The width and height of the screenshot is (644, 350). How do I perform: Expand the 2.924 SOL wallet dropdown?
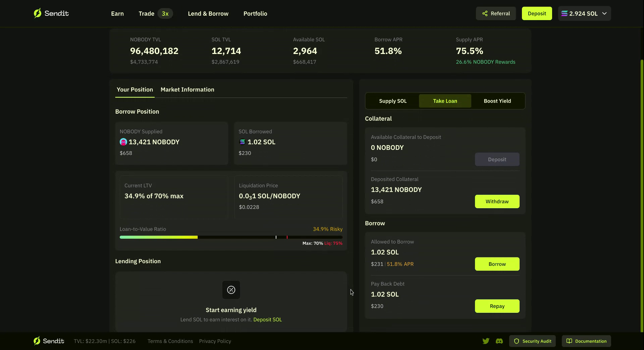pyautogui.click(x=584, y=13)
